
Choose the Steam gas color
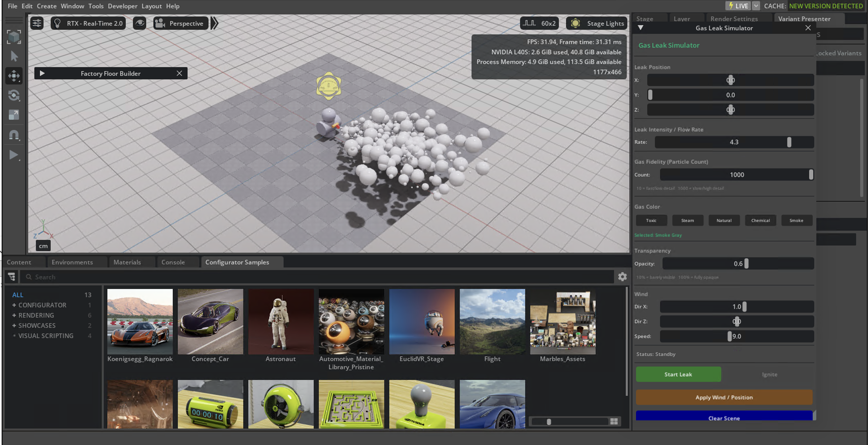[x=688, y=221]
